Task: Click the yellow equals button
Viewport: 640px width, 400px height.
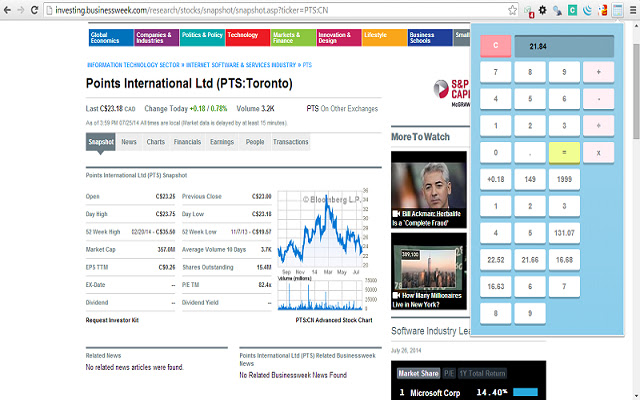Action: (x=564, y=153)
